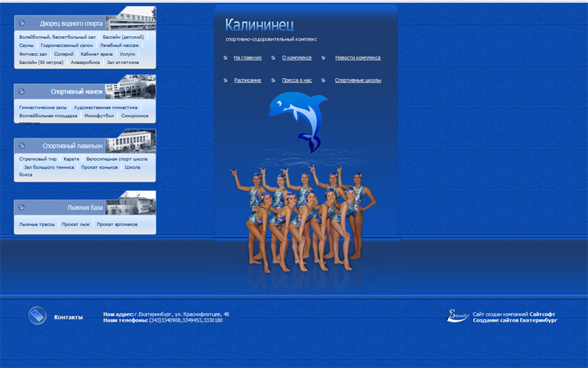Open Художественная гимнастика link
Viewport: 588px width, 368px height.
pos(105,107)
